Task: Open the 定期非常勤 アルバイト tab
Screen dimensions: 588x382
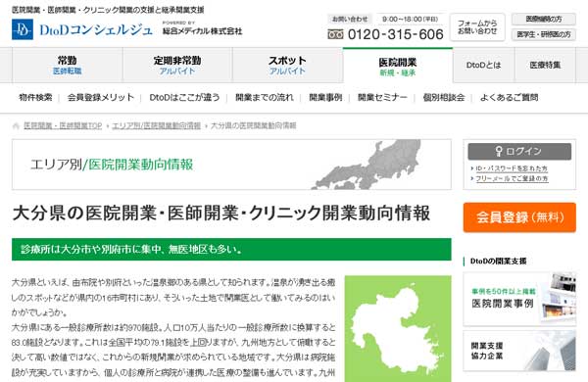Action: [x=177, y=65]
